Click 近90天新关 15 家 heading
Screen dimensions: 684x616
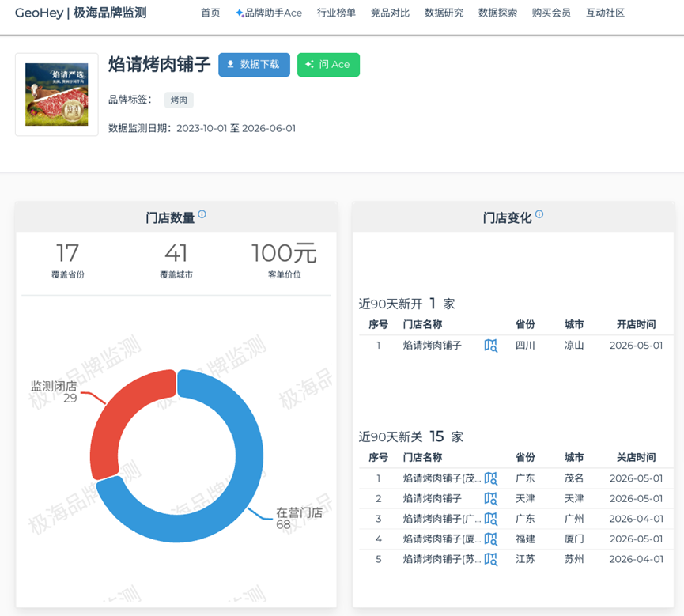pyautogui.click(x=411, y=436)
